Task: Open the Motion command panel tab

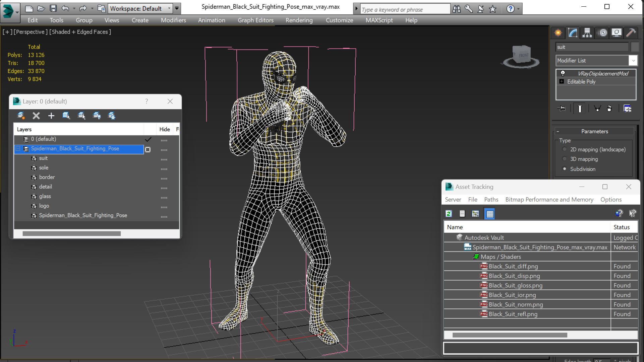Action: pos(602,33)
